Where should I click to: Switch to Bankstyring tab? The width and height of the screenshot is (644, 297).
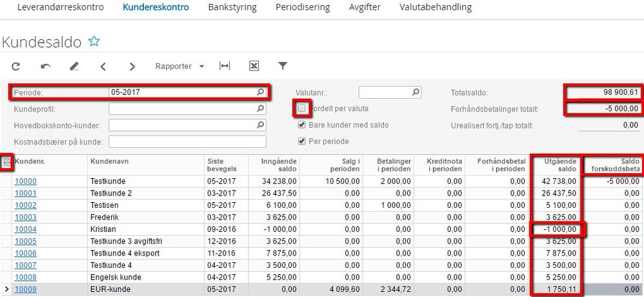tap(232, 7)
